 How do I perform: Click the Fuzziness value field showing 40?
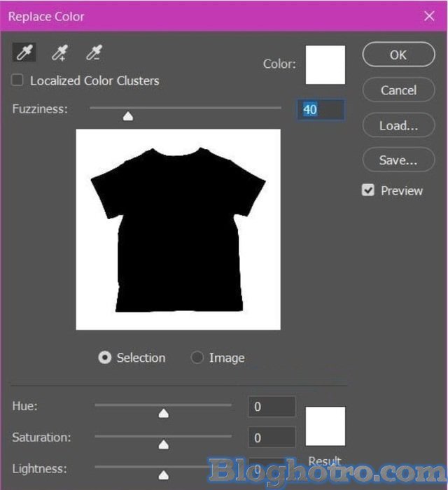click(321, 110)
